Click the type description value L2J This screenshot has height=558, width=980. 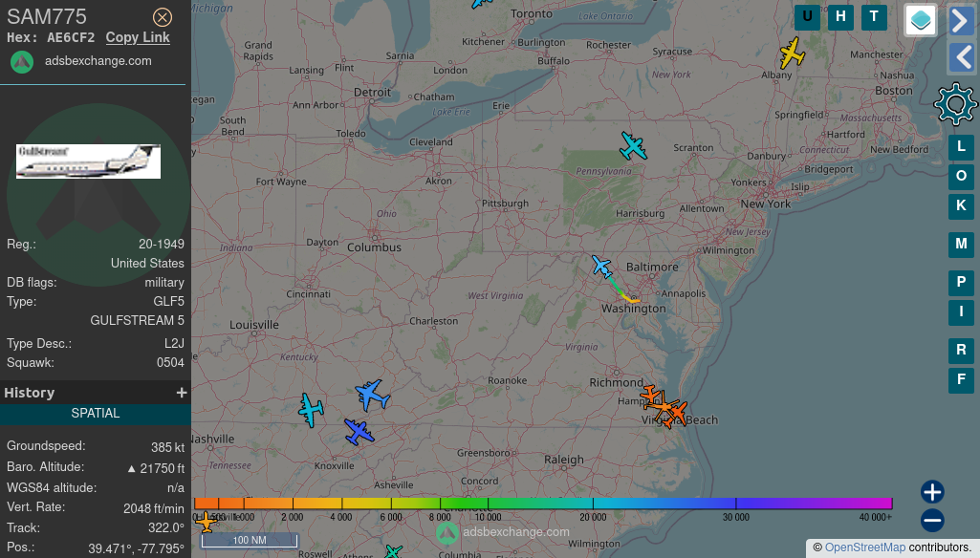174,344
